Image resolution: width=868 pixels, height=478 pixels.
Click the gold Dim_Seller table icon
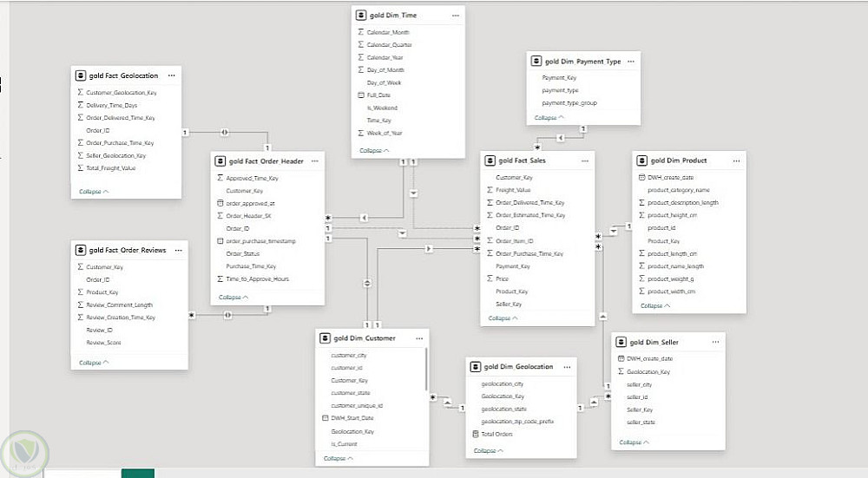(621, 342)
